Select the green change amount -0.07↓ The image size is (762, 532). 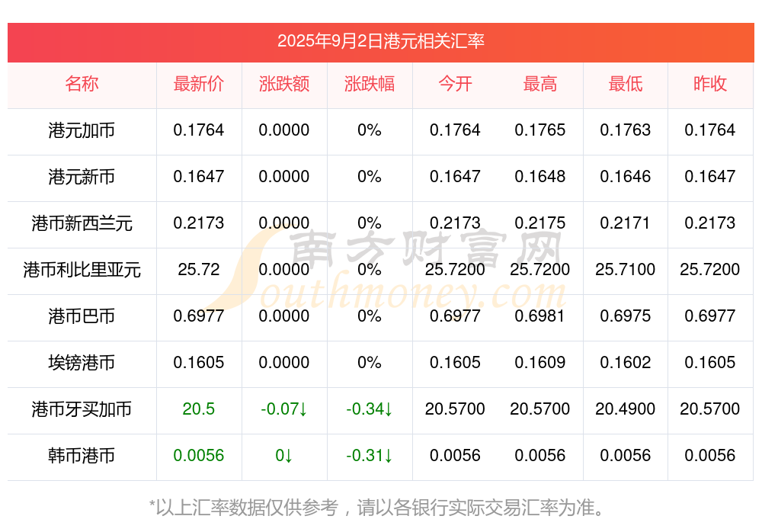point(284,409)
